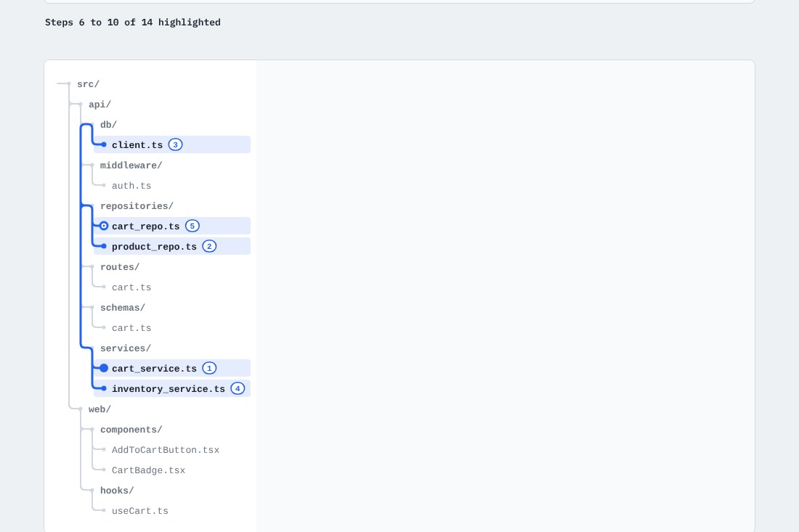This screenshot has height=532, width=799.
Task: Click the "Steps 6 to 10 of 14 highlighted" text
Action: click(132, 22)
